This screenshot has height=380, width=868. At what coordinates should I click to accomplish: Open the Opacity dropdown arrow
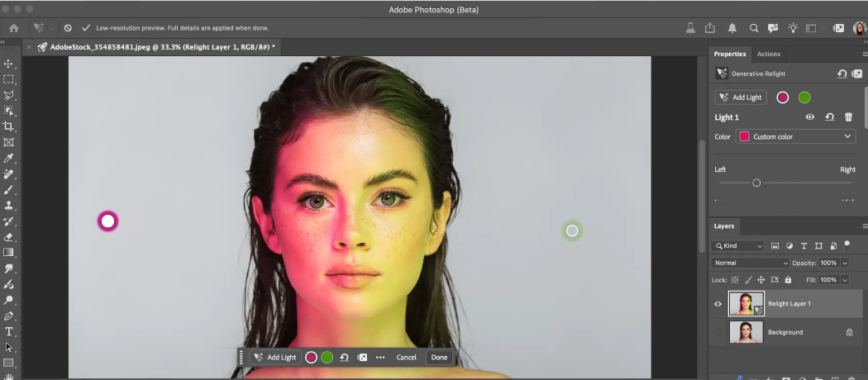tap(845, 263)
